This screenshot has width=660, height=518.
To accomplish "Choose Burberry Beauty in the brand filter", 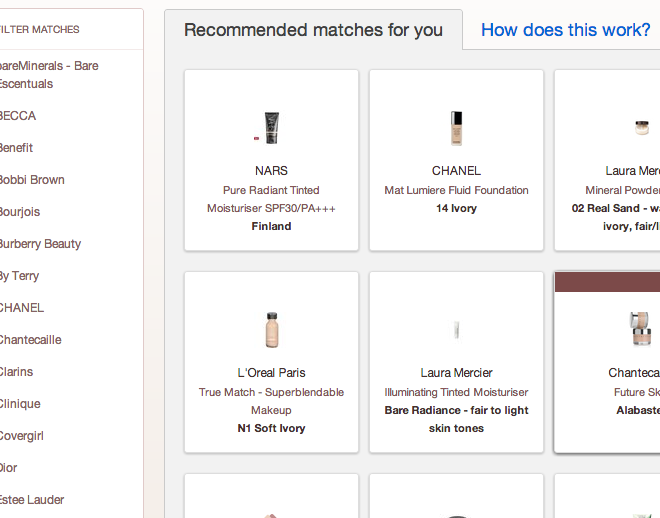I will 40,244.
